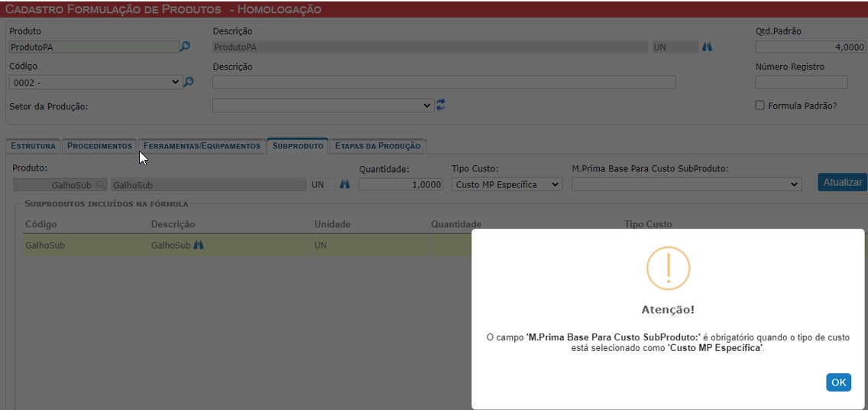Viewport: 868px width, 410px height.
Task: Click the OK button in the Atenção dialog
Action: [x=839, y=382]
